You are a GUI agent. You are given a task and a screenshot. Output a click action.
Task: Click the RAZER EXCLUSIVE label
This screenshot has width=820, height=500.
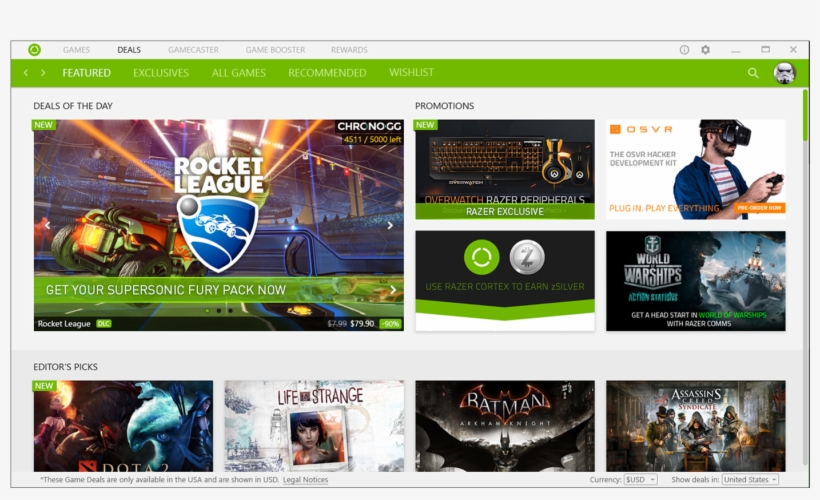click(x=505, y=211)
